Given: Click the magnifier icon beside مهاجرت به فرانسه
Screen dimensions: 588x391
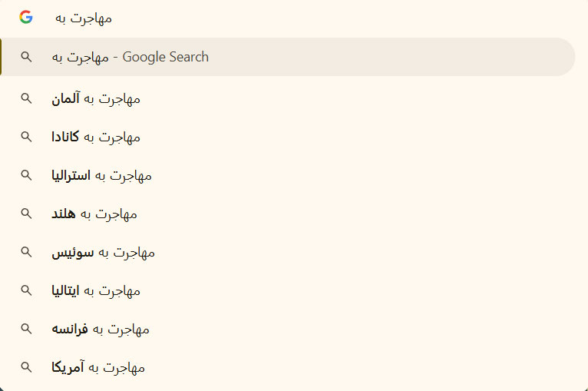Looking at the screenshot, I should [x=26, y=329].
